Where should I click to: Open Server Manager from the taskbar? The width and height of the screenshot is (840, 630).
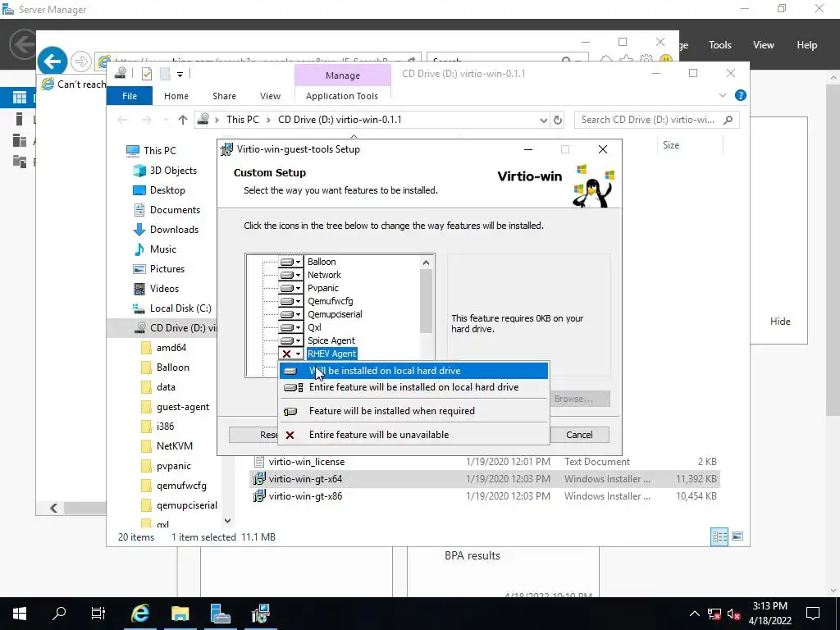click(220, 614)
